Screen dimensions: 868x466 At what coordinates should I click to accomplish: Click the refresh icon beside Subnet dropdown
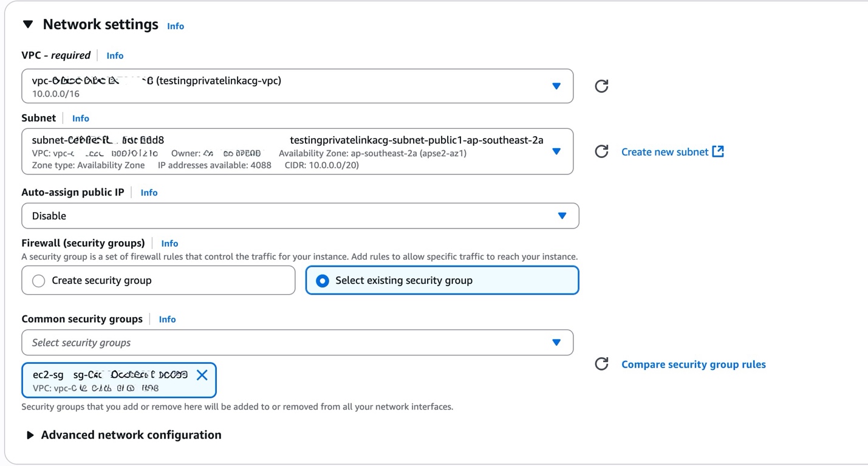pyautogui.click(x=601, y=151)
